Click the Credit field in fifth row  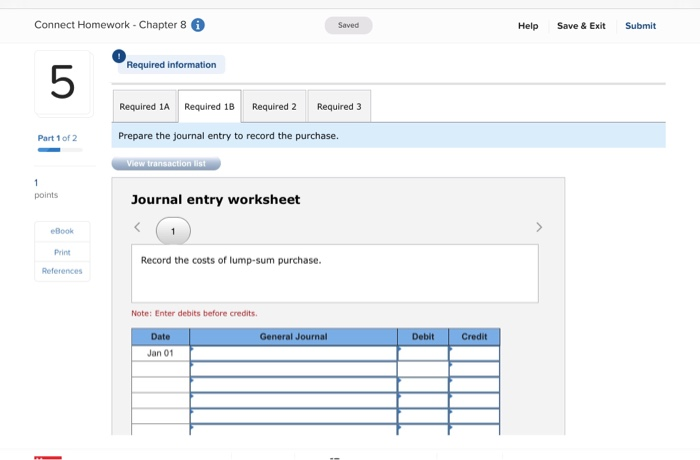(474, 416)
